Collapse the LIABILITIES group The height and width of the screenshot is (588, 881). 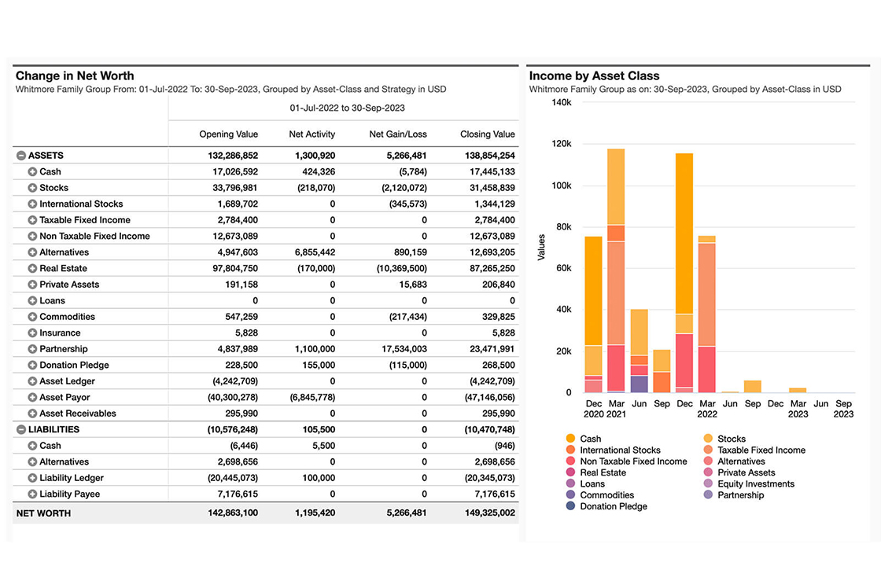[21, 430]
